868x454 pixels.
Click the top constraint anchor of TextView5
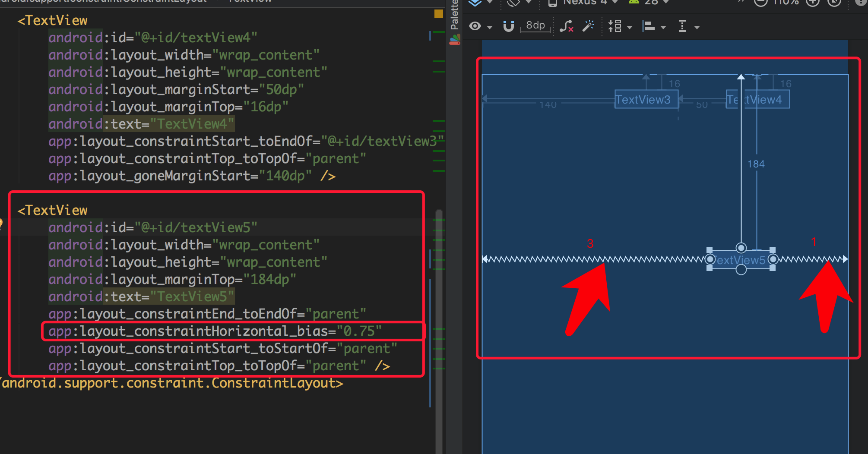(x=741, y=248)
